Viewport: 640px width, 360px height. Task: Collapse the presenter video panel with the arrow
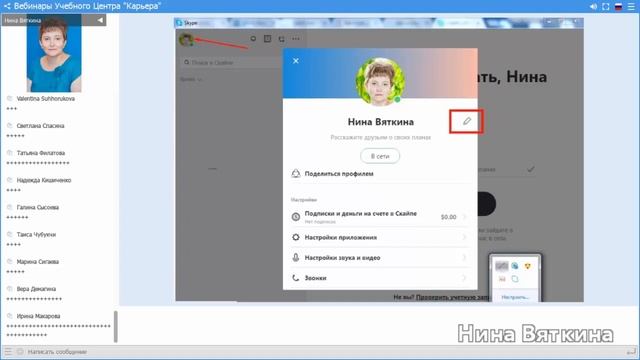tap(100, 20)
